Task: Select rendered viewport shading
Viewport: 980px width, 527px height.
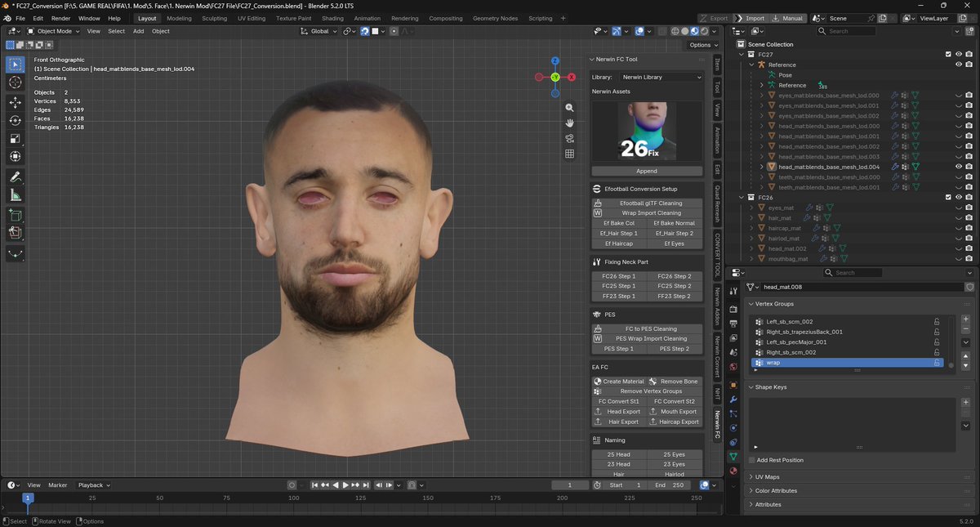Action: click(x=705, y=32)
